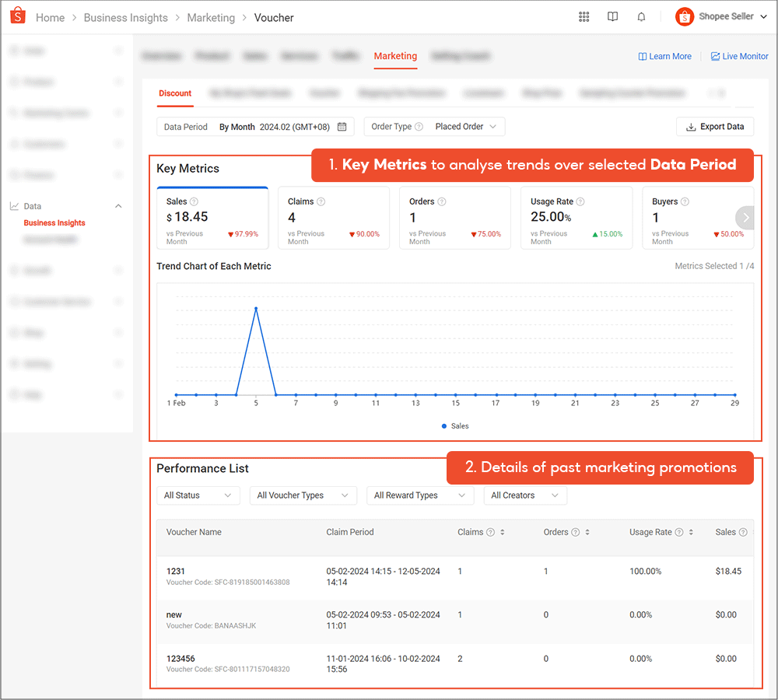Viewport: 778px width, 700px height.
Task: Click the Shopee logo icon
Action: pyautogui.click(x=19, y=16)
